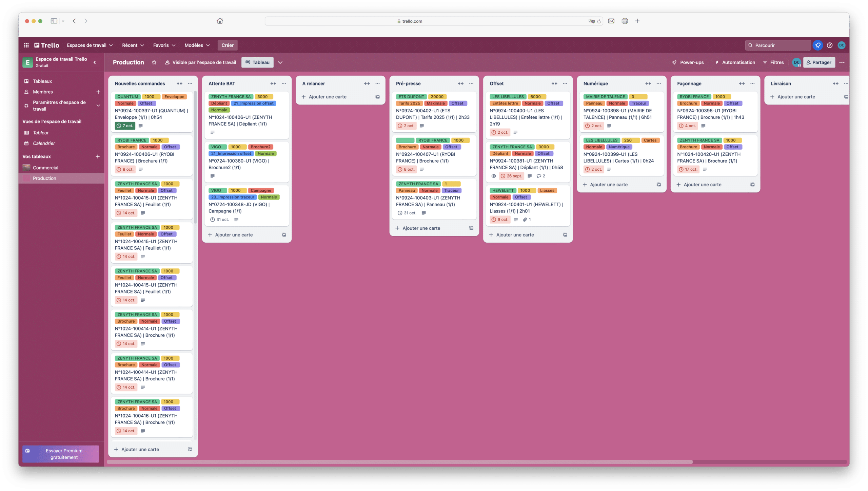Expand the Récent dropdown
The height and width of the screenshot is (491, 868).
tap(133, 45)
